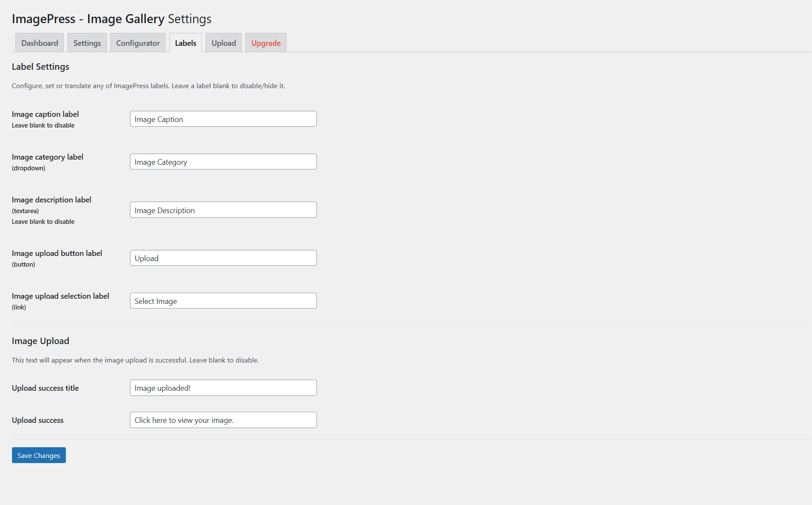The width and height of the screenshot is (812, 505).
Task: Click the Image Category text field
Action: click(223, 162)
